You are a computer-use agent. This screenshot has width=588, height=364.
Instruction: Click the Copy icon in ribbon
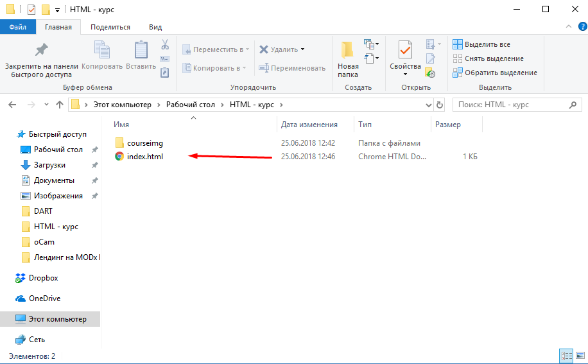[x=102, y=50]
